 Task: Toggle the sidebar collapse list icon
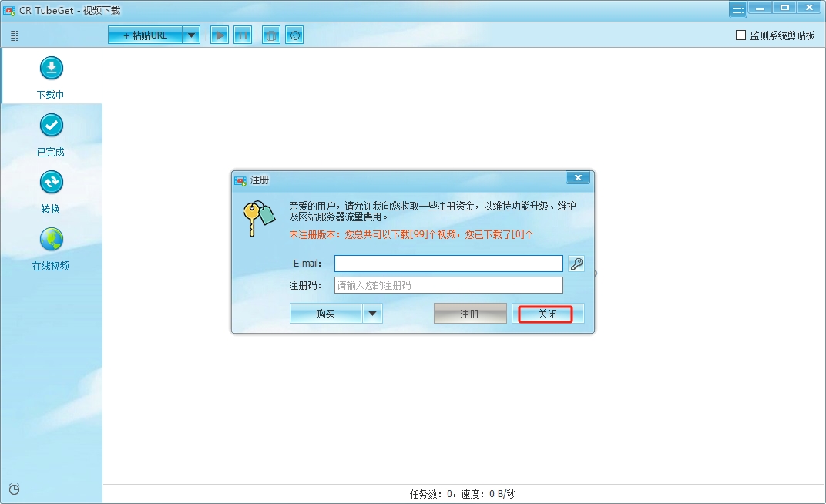(x=15, y=35)
